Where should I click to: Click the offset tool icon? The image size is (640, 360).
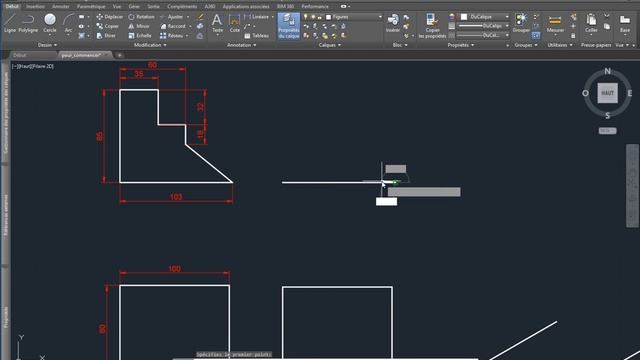200,36
